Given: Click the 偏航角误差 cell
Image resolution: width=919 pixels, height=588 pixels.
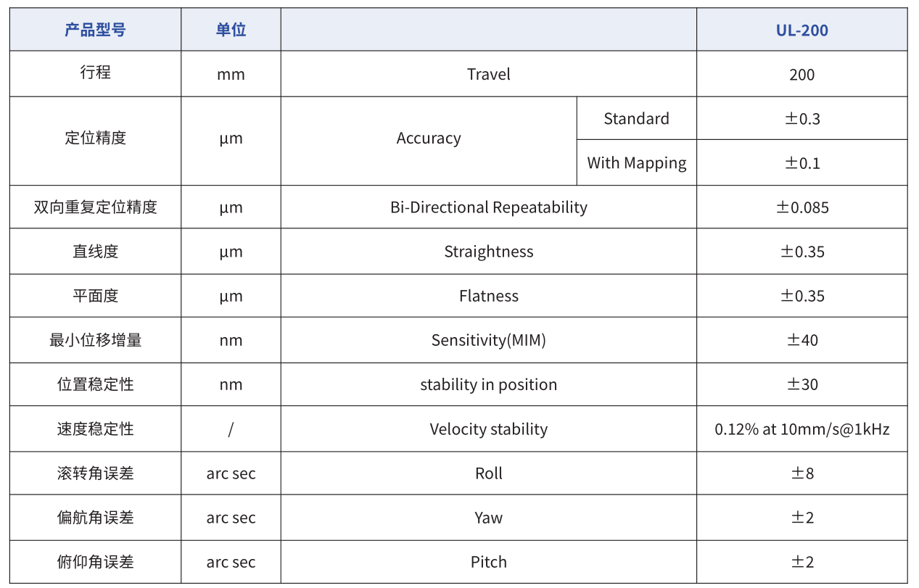Looking at the screenshot, I should point(95,518).
